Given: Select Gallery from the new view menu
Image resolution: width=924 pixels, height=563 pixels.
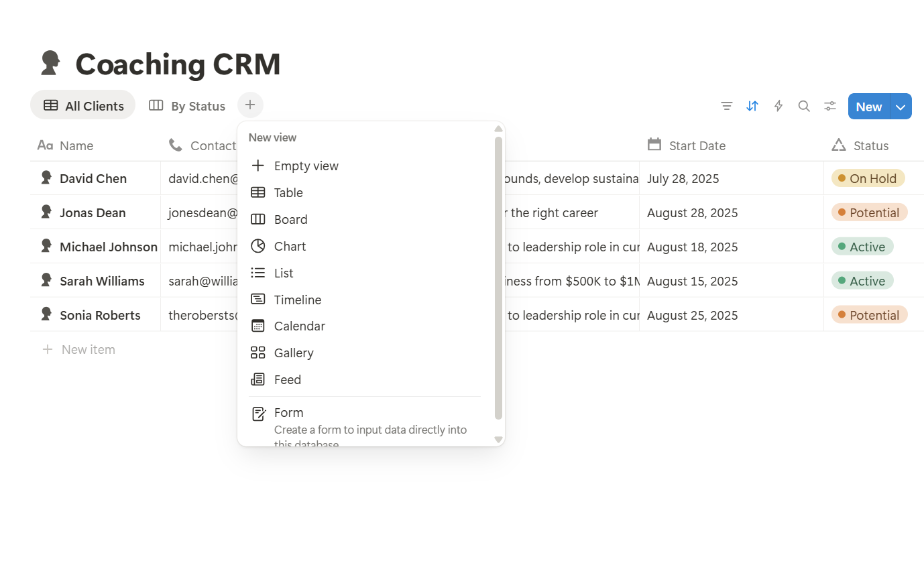Looking at the screenshot, I should (294, 353).
